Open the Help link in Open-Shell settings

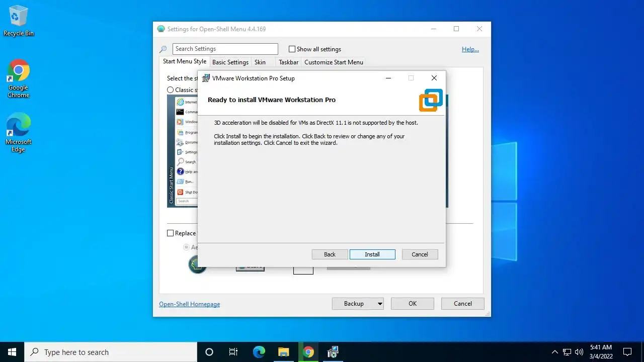point(470,49)
